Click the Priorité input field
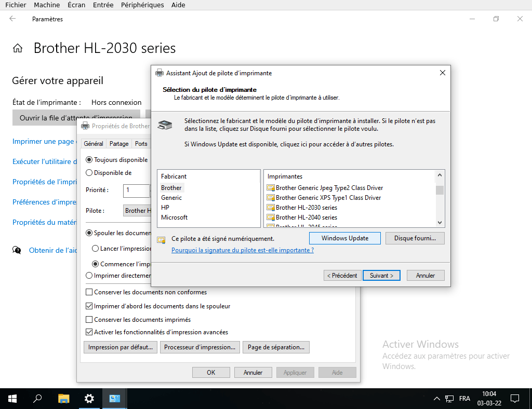532x409 pixels. coord(137,190)
